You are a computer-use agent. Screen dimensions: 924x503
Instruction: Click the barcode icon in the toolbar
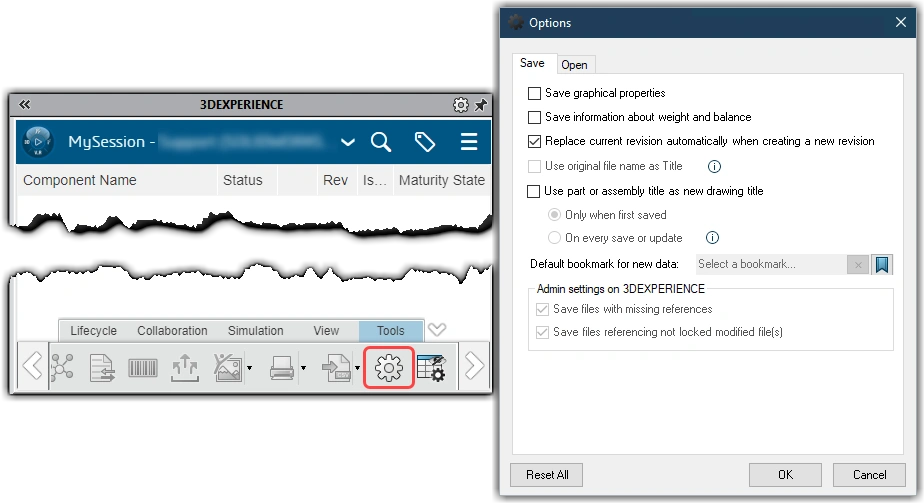click(143, 369)
